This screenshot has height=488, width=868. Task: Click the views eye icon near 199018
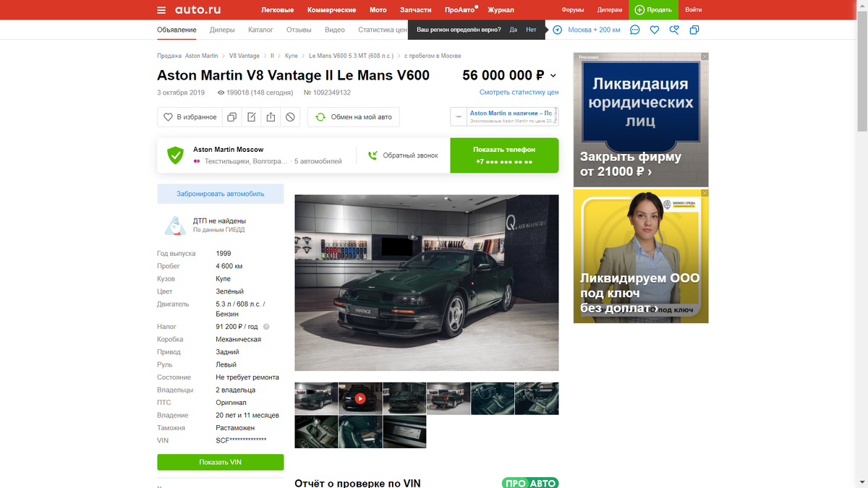pyautogui.click(x=221, y=93)
